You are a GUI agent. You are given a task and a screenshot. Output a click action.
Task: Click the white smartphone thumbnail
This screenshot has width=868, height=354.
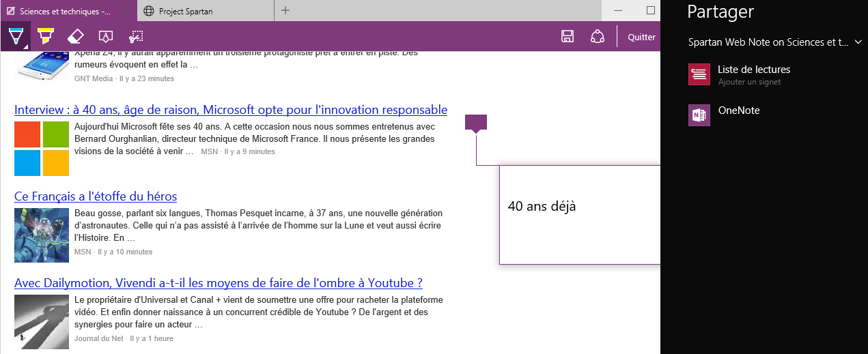click(42, 66)
